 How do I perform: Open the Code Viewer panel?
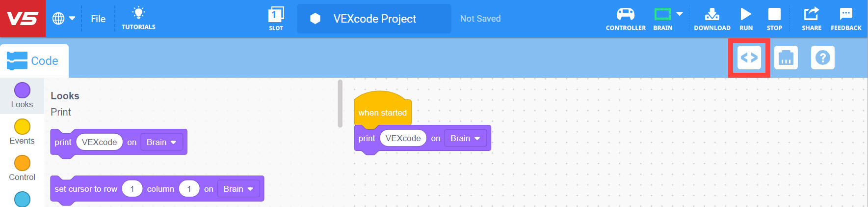coord(749,58)
